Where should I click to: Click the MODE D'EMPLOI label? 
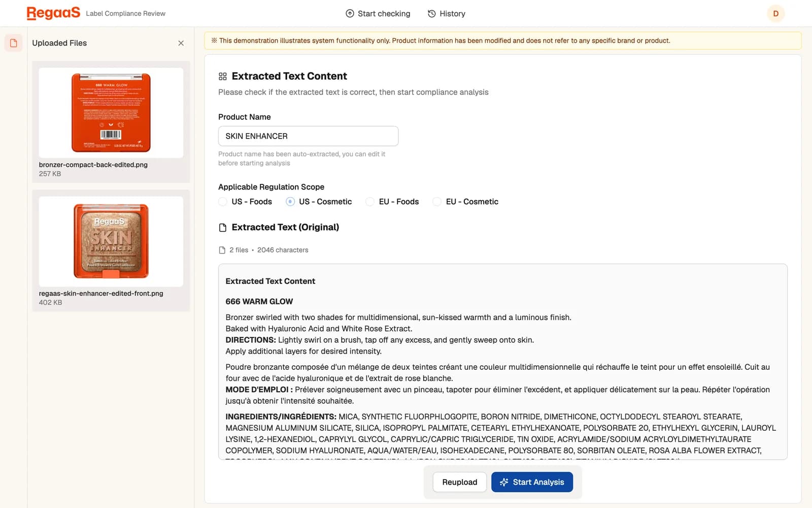click(259, 390)
